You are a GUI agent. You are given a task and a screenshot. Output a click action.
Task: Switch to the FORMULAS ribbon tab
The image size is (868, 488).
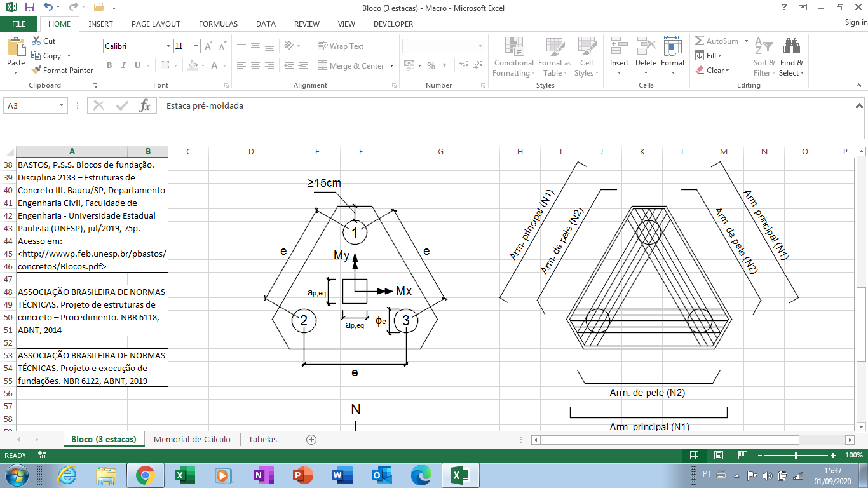218,24
